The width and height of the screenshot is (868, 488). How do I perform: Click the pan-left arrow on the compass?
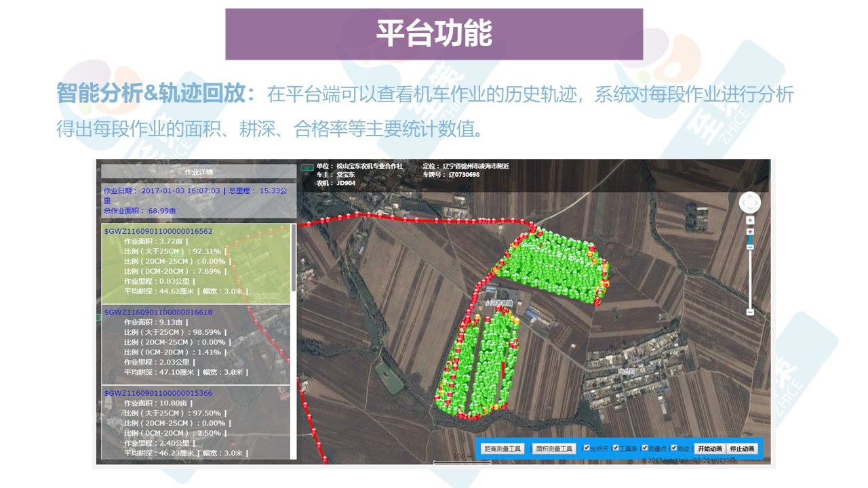[743, 203]
